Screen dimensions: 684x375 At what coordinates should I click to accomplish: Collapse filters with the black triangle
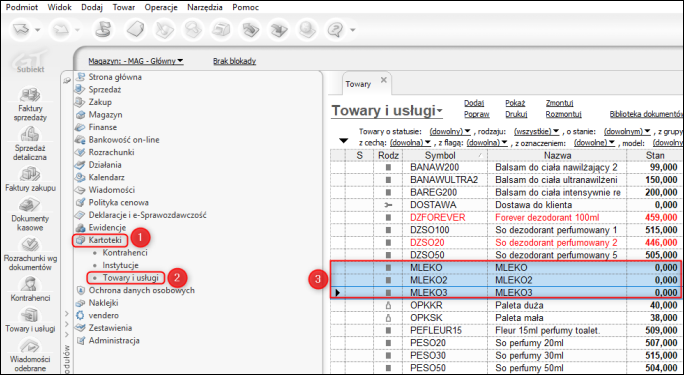point(344,141)
